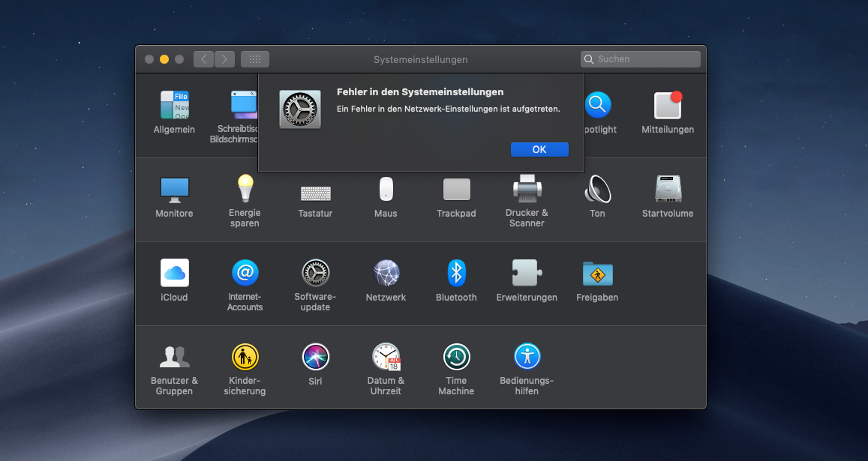Open the Monitore preference pane
868x461 pixels.
tap(174, 190)
